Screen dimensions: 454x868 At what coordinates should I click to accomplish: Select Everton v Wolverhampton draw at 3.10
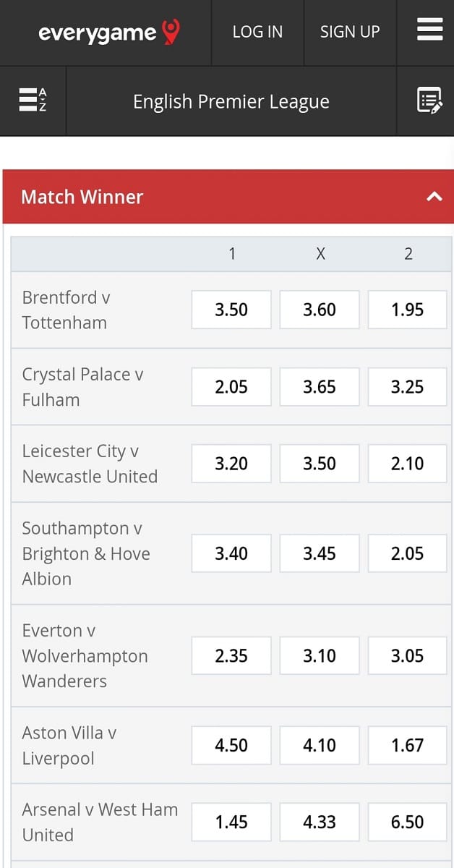pyautogui.click(x=320, y=656)
